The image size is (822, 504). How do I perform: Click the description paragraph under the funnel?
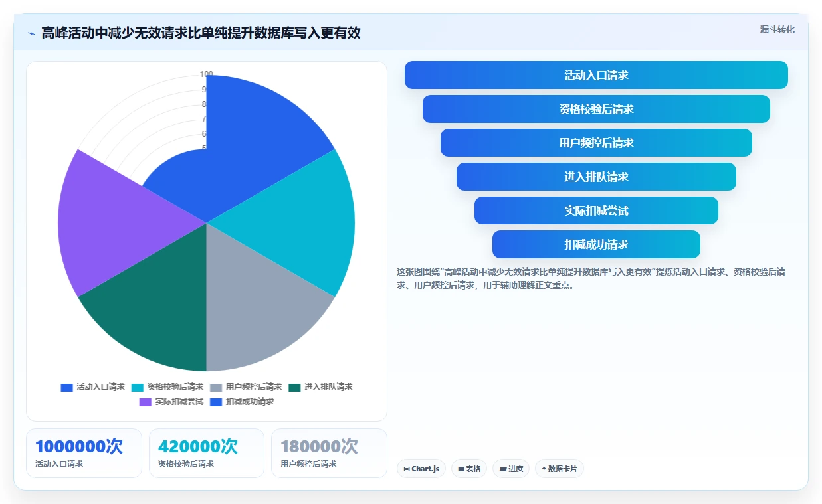tap(592, 278)
